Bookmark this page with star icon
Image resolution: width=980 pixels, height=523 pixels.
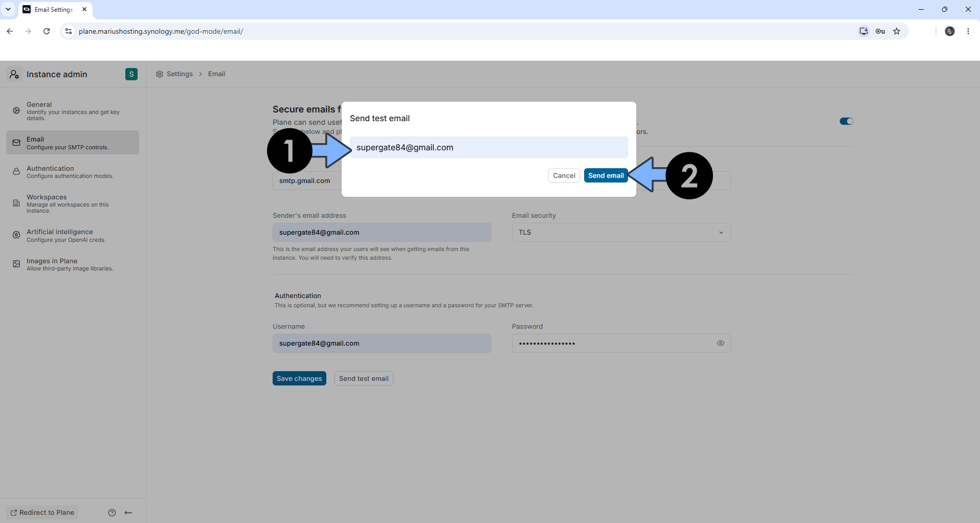[897, 31]
